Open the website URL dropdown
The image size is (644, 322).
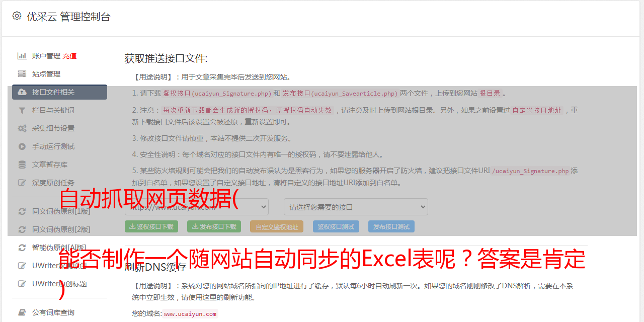tap(197, 207)
